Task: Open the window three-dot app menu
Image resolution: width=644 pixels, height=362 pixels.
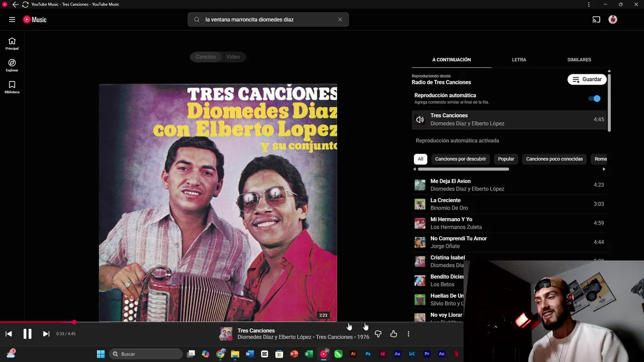Action: pos(589,5)
